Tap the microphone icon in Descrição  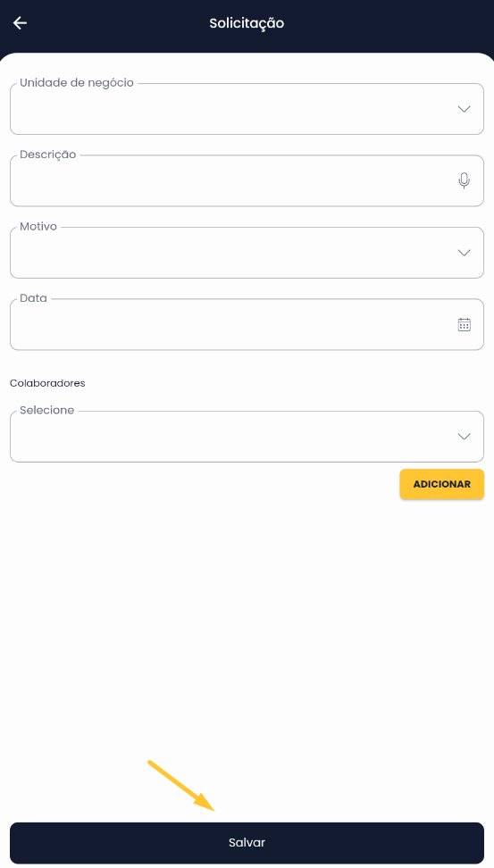[465, 180]
